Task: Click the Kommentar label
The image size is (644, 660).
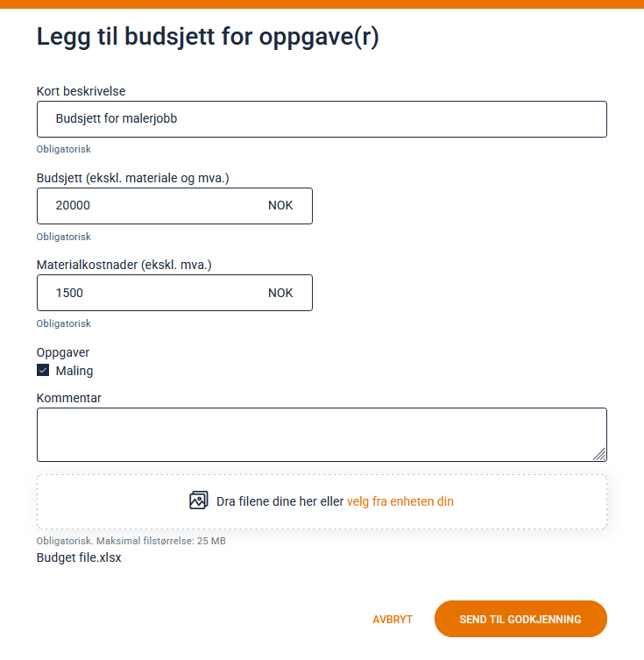Action: point(69,398)
